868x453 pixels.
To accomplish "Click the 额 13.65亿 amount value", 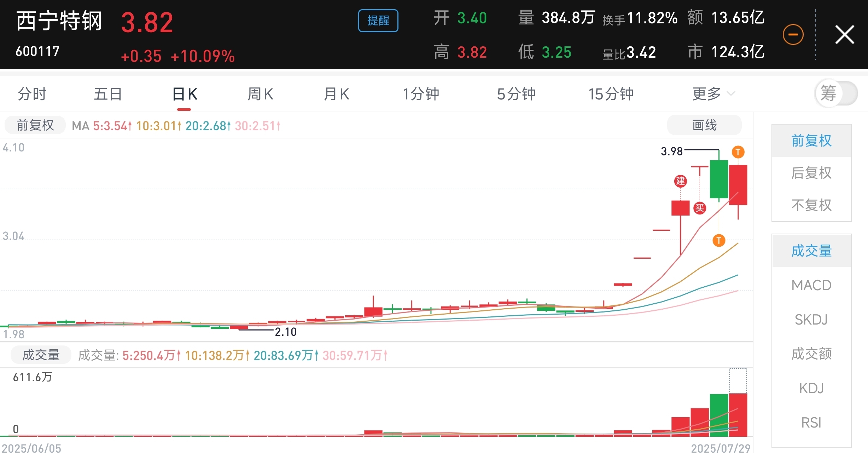I will coord(726,18).
